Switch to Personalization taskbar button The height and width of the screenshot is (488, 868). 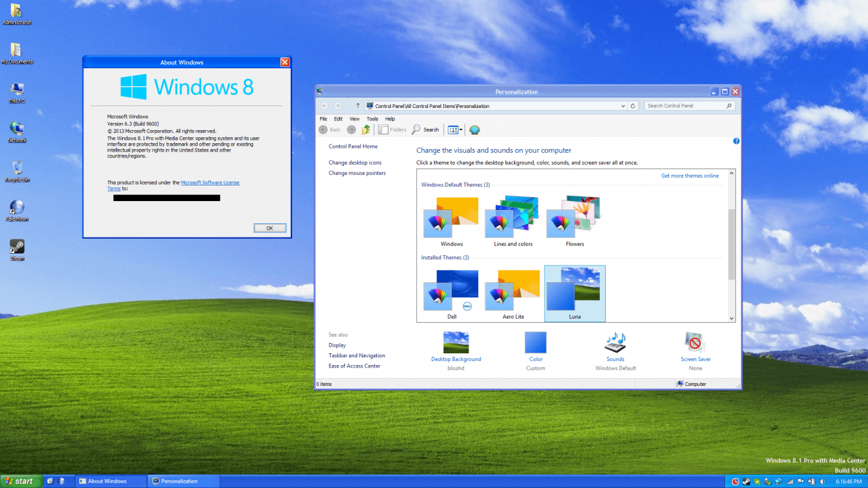(x=184, y=481)
